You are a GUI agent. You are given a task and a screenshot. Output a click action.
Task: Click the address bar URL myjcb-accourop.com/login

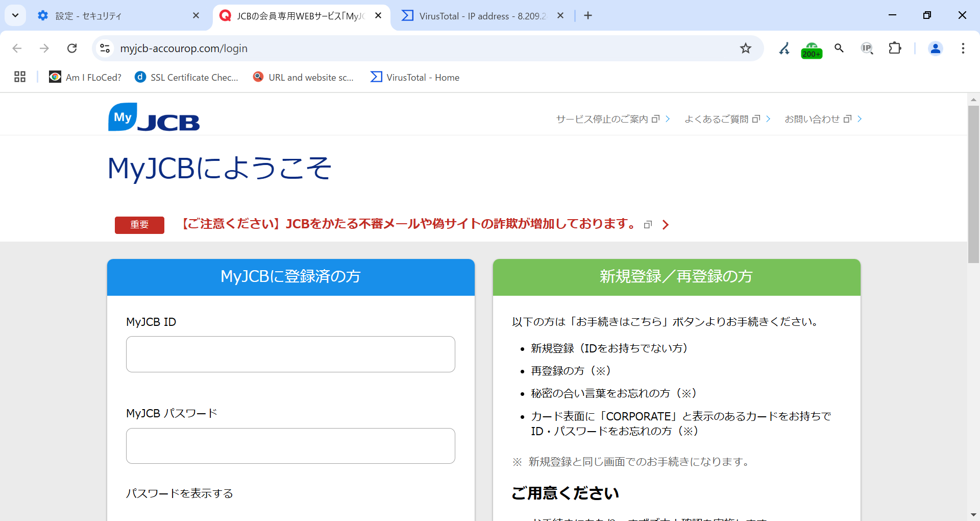tap(184, 48)
